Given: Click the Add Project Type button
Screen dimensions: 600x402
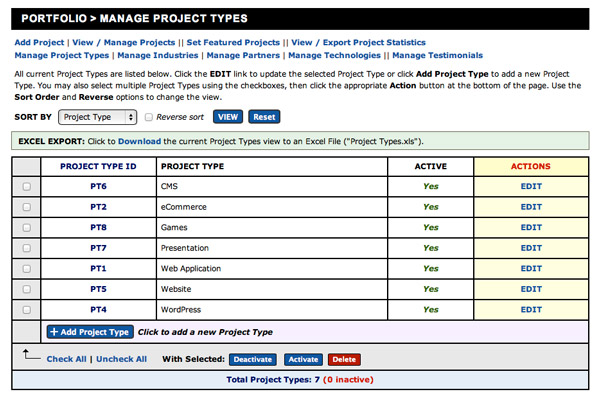Looking at the screenshot, I should click(x=89, y=332).
